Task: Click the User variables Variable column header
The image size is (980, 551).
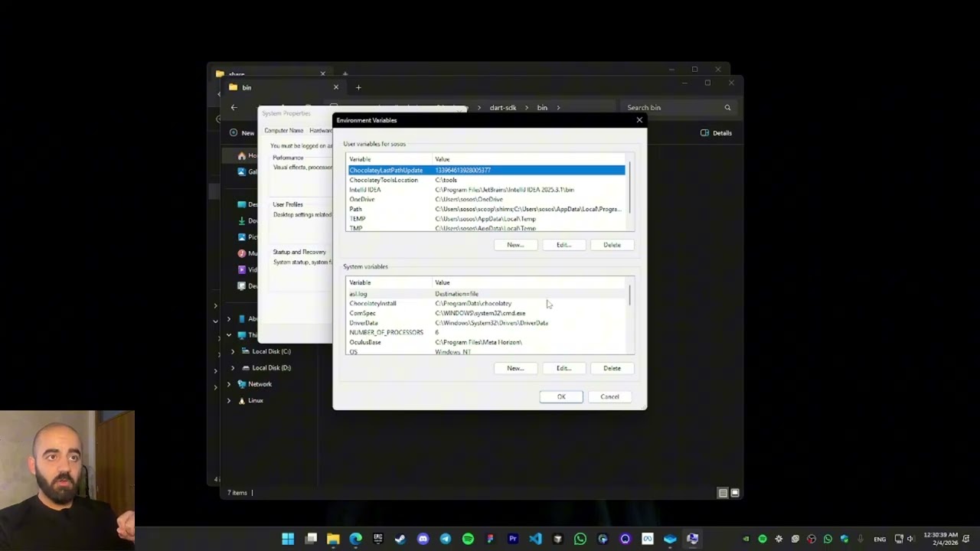Action: 390,159
